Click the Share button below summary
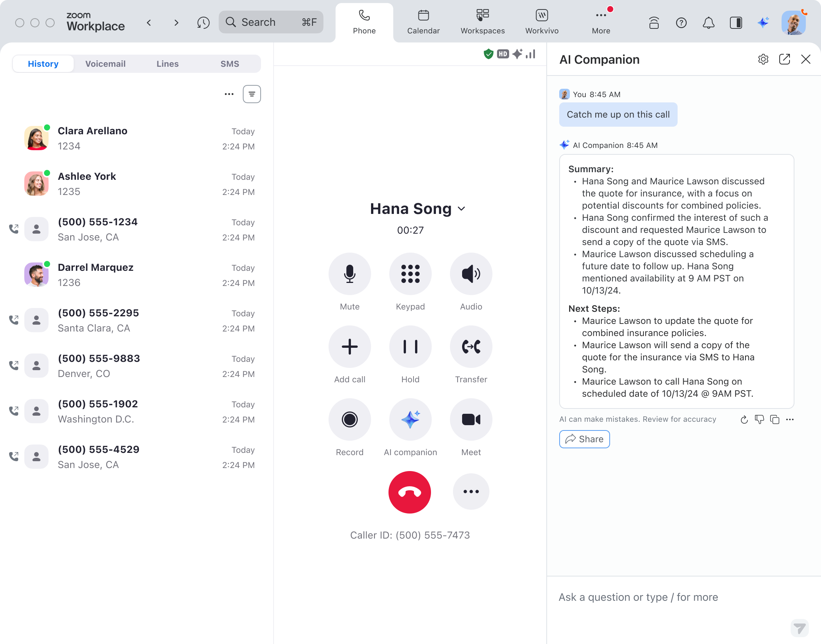 click(584, 439)
